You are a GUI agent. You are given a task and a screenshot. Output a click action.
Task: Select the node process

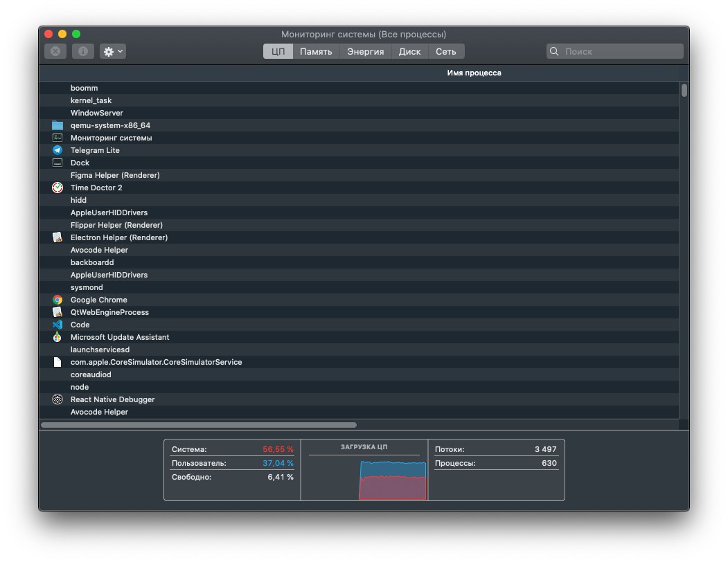tap(359, 387)
